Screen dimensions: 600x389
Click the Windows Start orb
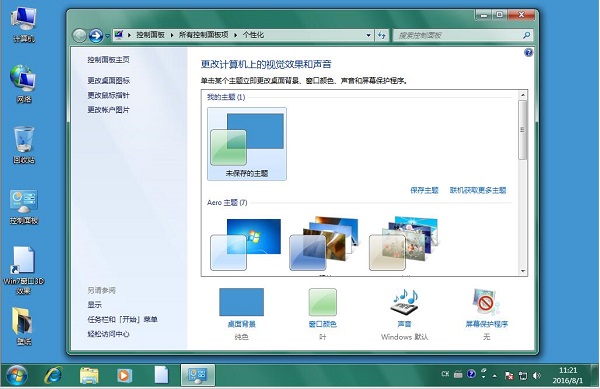click(17, 375)
